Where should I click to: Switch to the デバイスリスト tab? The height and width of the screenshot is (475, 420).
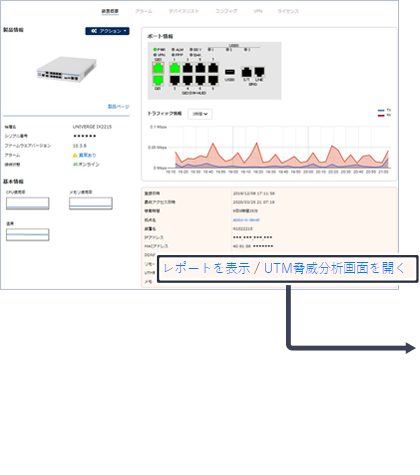(184, 11)
